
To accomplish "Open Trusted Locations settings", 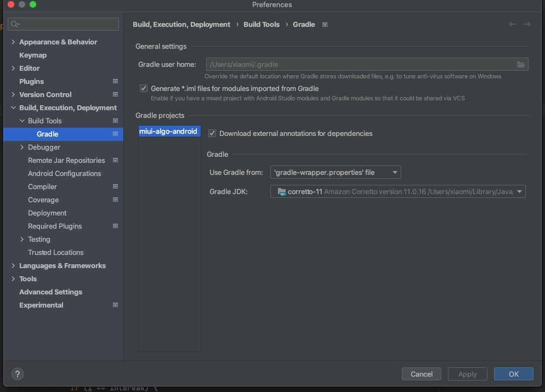I will tap(55, 253).
